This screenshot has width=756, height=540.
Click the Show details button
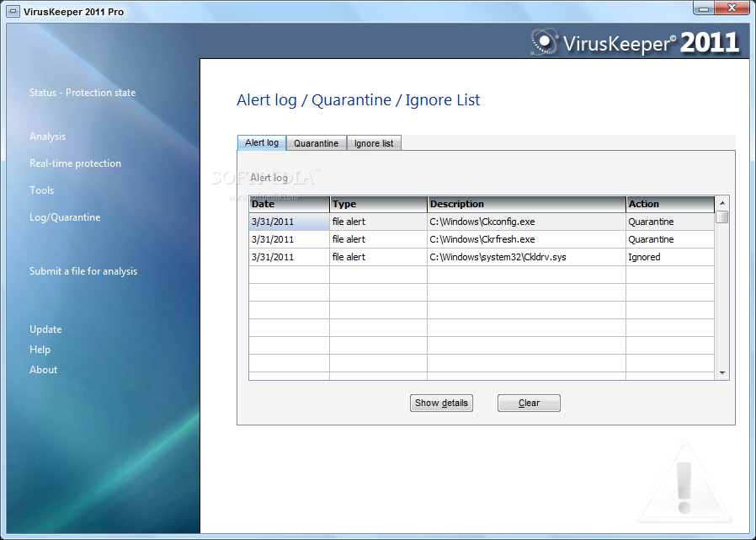tap(441, 403)
